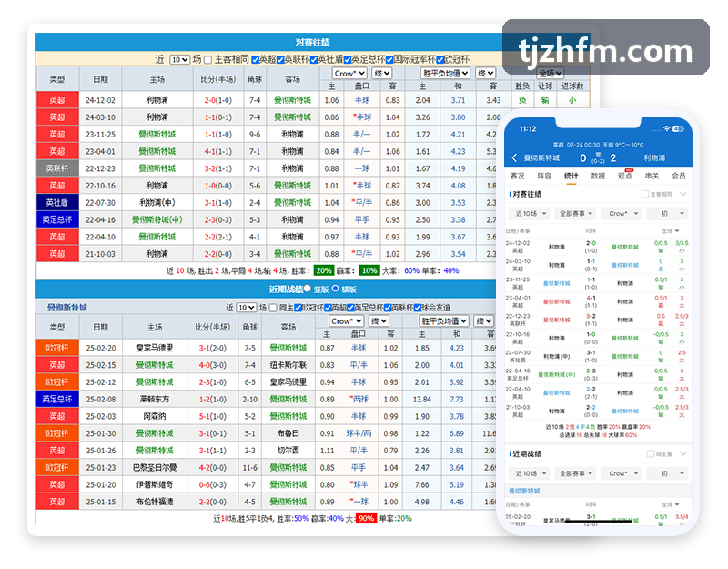Tap the battery indicator in phone status bar
The height and width of the screenshot is (569, 728).
[x=678, y=128]
